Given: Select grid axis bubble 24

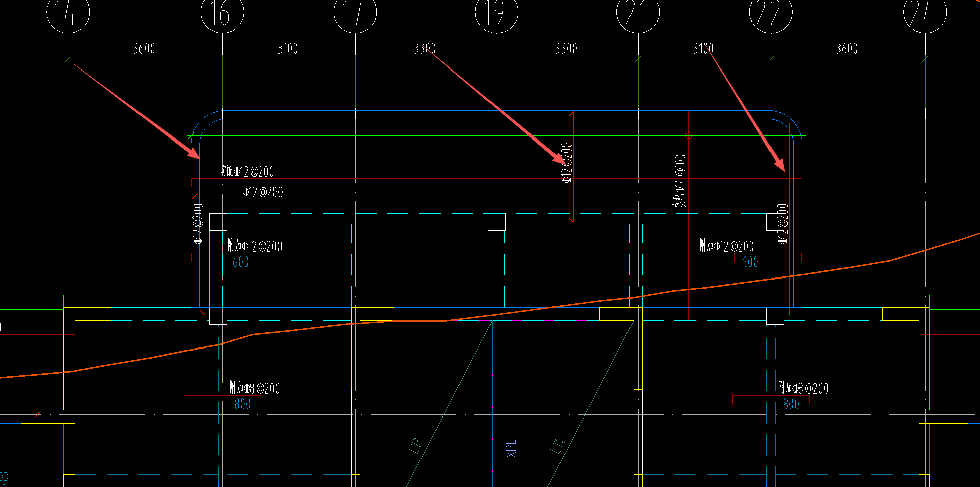Looking at the screenshot, I should point(925,13).
